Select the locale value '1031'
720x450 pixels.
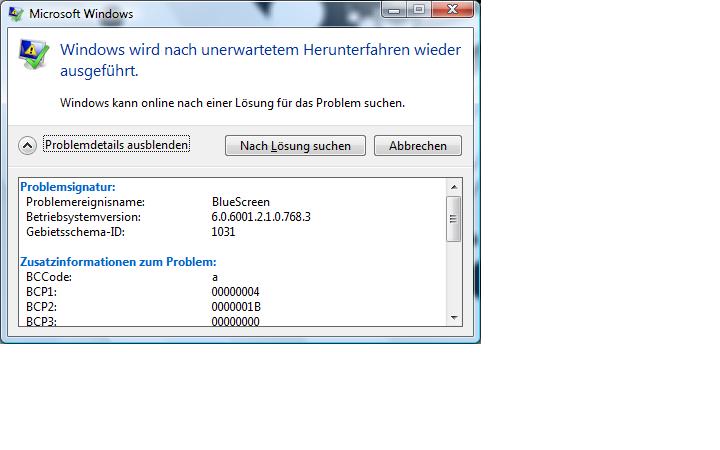coord(223,232)
